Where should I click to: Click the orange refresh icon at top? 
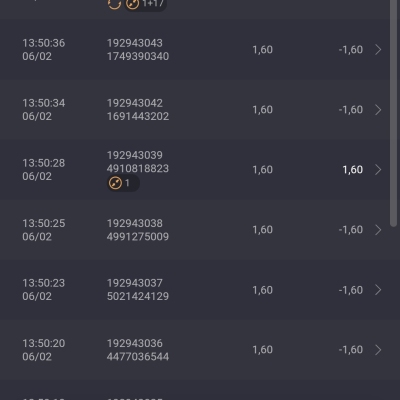coord(114,4)
